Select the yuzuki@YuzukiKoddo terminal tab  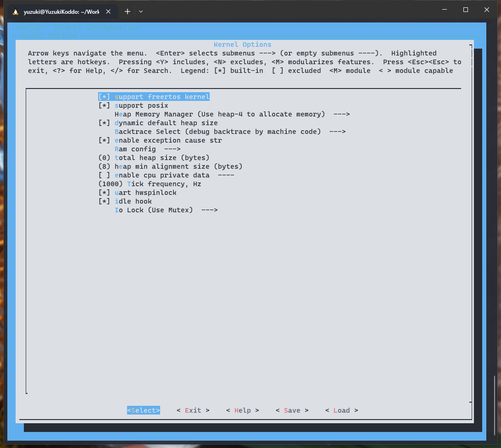61,11
